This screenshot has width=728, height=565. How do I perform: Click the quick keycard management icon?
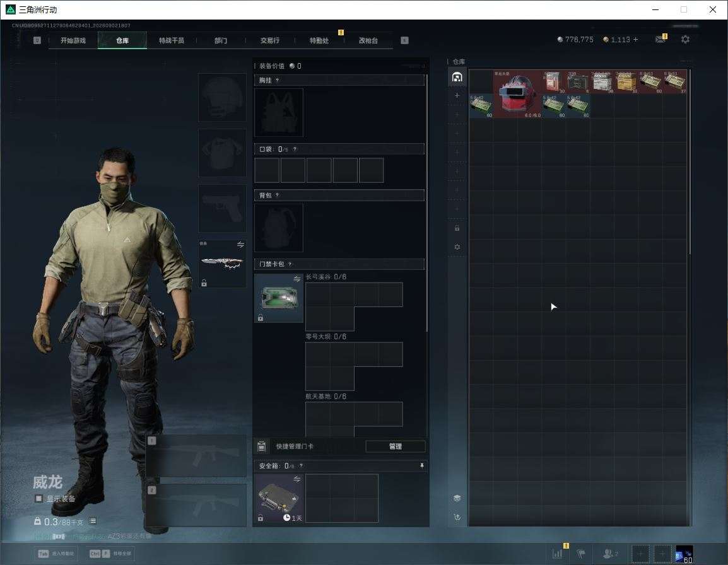(x=261, y=446)
